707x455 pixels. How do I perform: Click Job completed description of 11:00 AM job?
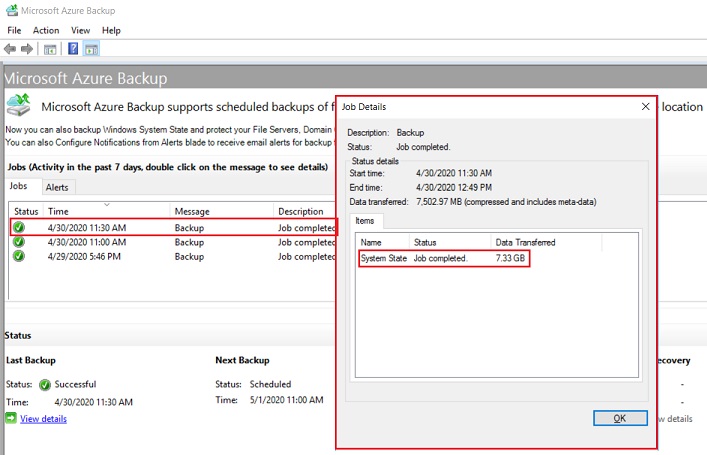tap(307, 242)
